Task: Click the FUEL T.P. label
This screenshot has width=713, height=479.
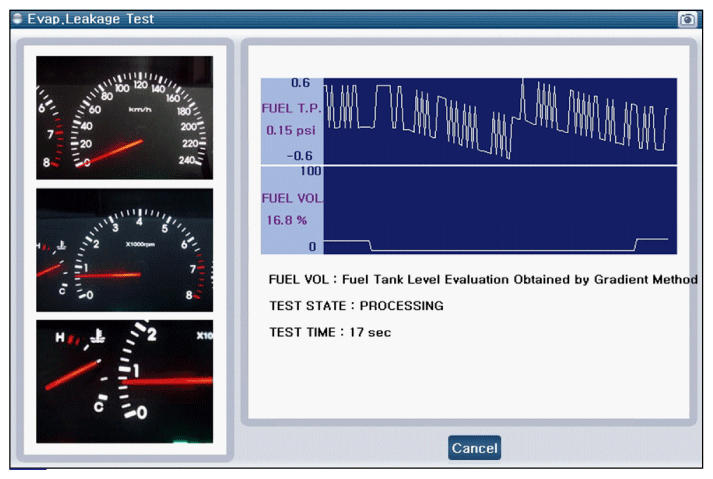Action: (x=291, y=108)
